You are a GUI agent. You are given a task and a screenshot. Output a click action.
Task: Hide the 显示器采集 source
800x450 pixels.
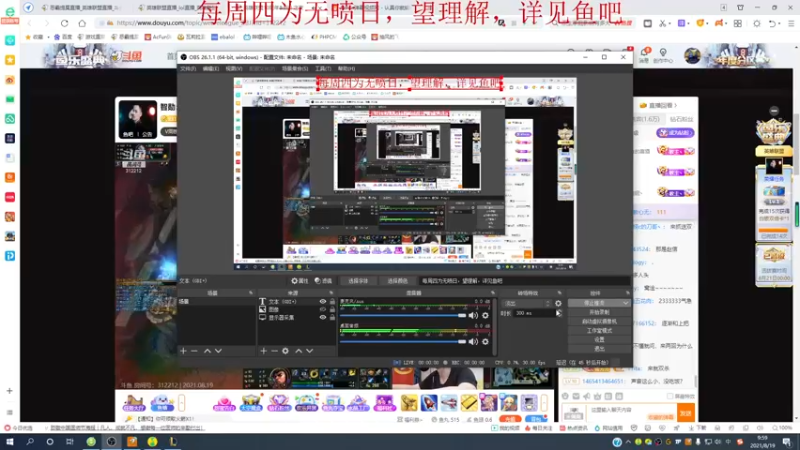pos(322,317)
